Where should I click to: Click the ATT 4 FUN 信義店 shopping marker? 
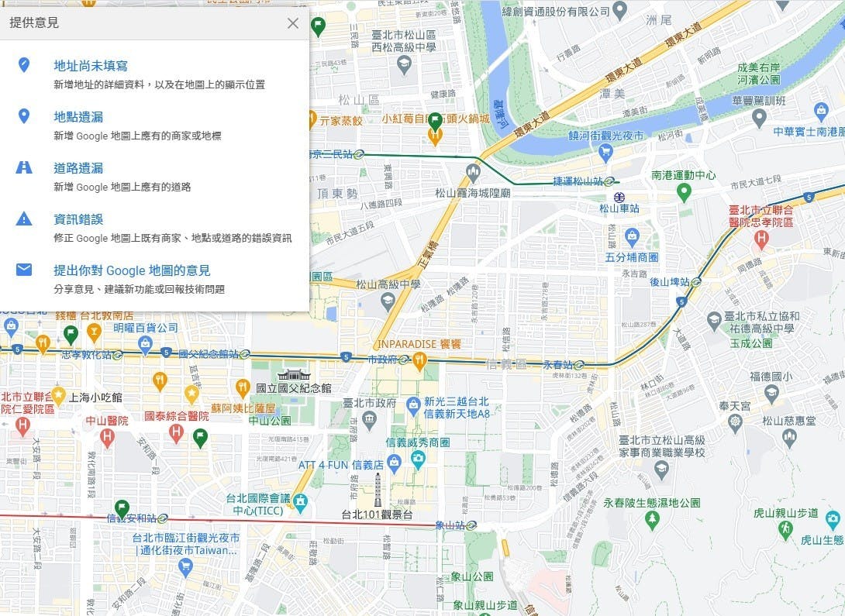pyautogui.click(x=394, y=463)
